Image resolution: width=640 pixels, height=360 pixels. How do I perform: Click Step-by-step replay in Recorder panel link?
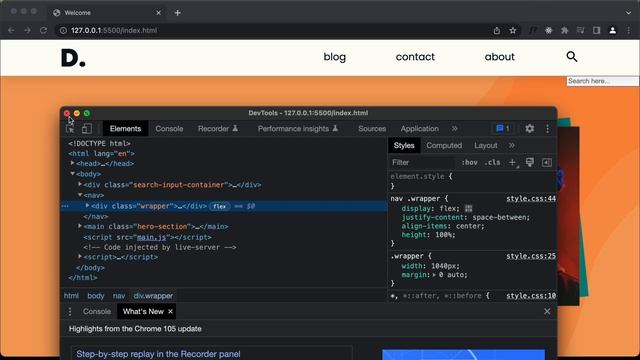pyautogui.click(x=158, y=354)
